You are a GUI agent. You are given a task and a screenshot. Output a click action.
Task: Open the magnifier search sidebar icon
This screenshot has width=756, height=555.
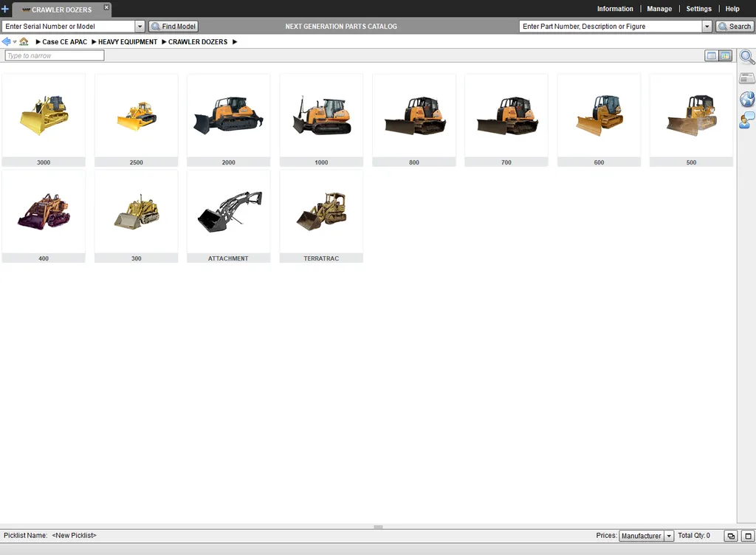(x=747, y=58)
